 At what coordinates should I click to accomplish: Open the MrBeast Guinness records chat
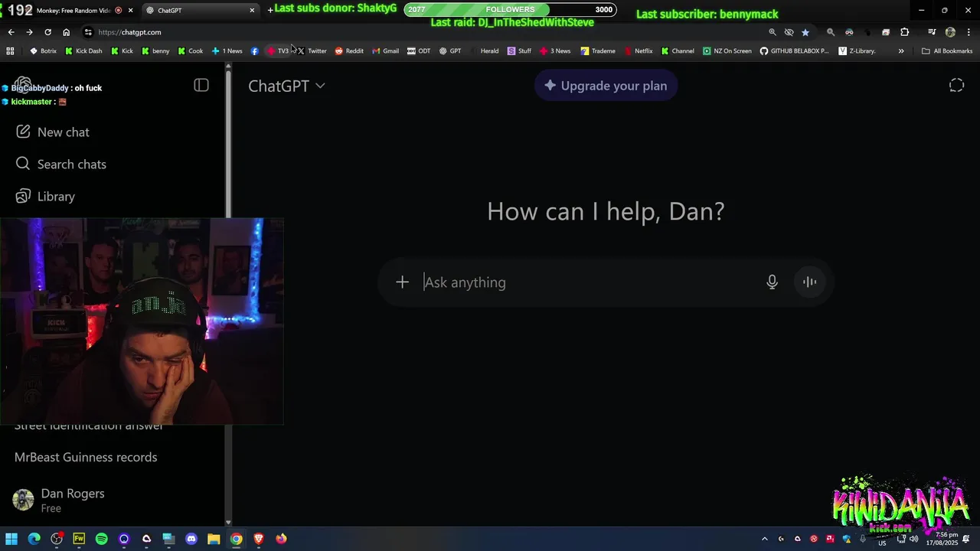[x=86, y=457]
